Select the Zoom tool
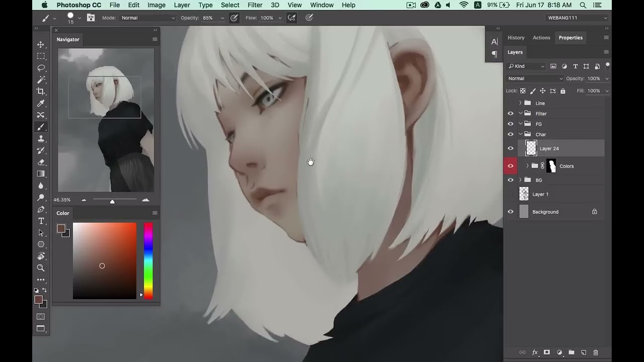This screenshot has width=644, height=362. coord(41,268)
